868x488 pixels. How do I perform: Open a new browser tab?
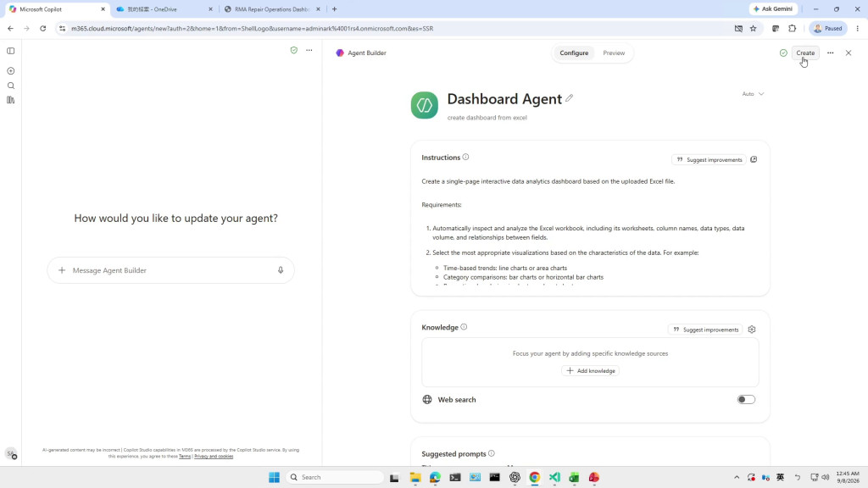coord(334,9)
